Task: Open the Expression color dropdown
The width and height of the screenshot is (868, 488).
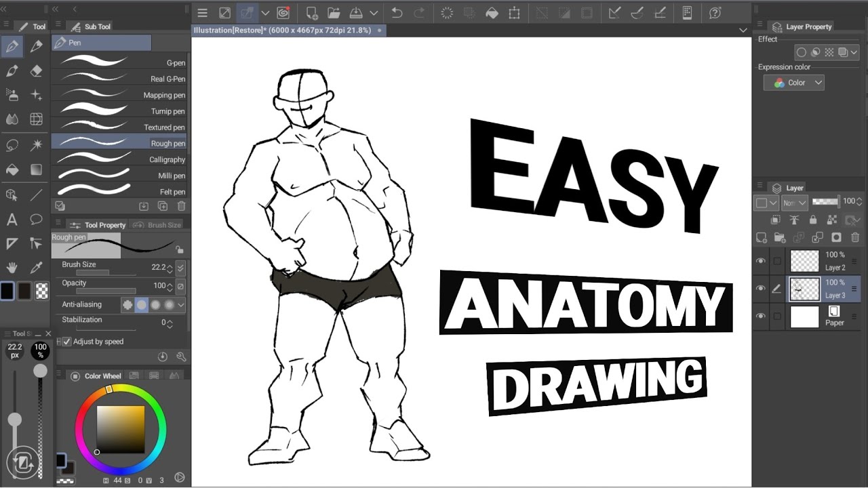Action: (794, 83)
